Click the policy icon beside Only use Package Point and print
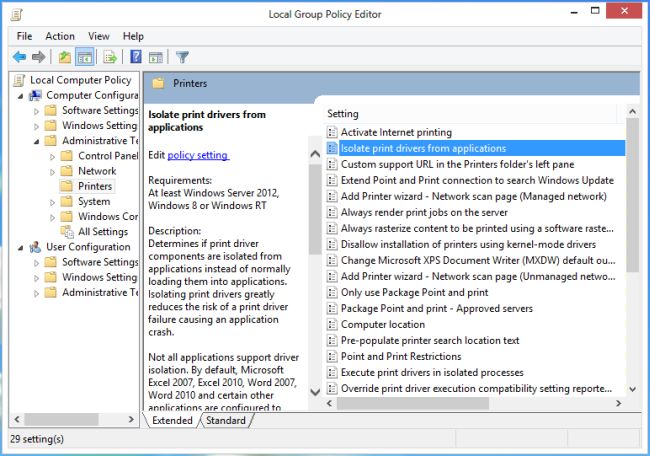Image resolution: width=650 pixels, height=456 pixels. click(332, 293)
